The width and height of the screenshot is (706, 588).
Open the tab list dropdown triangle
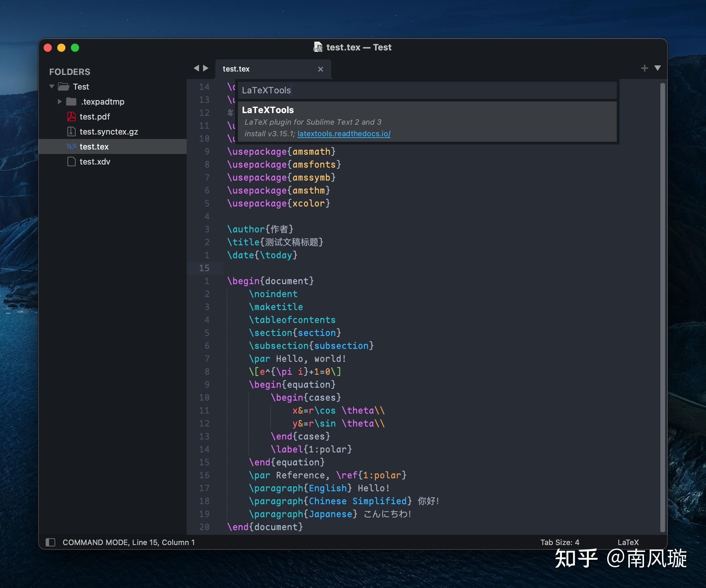click(658, 68)
